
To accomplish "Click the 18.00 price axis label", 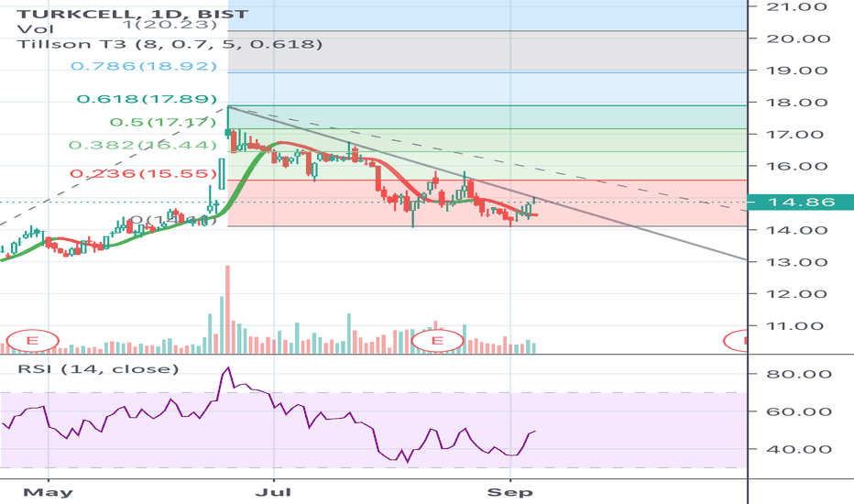I will click(797, 103).
